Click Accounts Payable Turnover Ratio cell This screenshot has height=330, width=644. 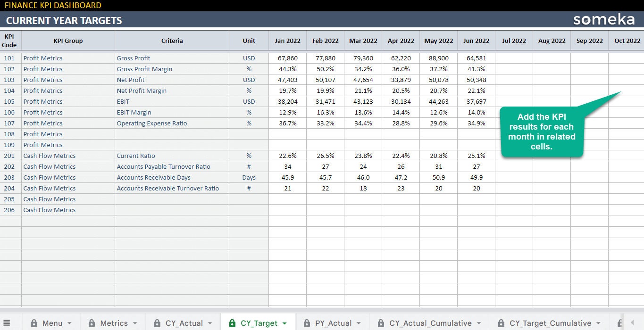click(x=172, y=166)
